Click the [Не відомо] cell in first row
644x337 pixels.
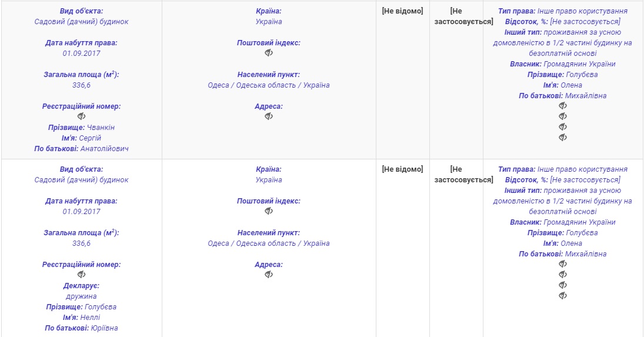[x=403, y=11]
